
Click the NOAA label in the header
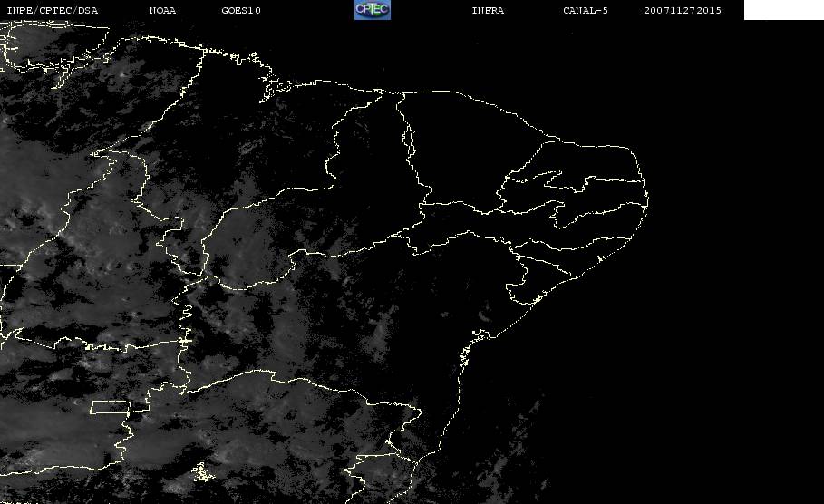click(162, 11)
